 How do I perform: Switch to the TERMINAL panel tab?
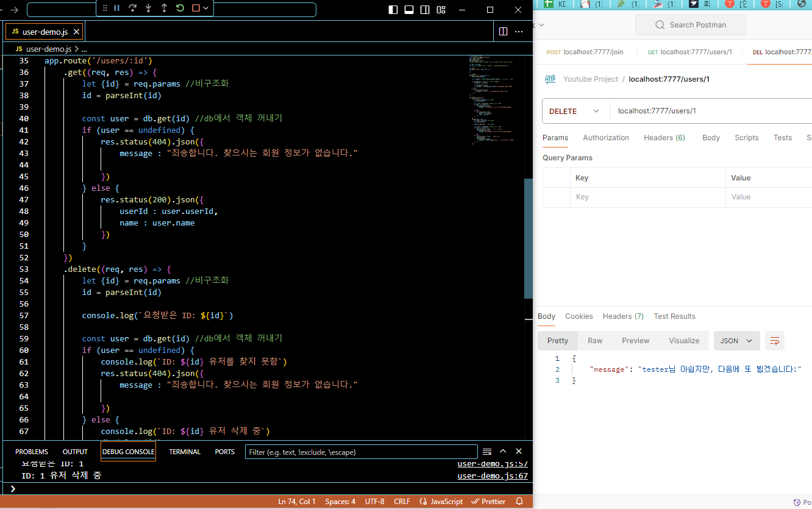coord(185,452)
